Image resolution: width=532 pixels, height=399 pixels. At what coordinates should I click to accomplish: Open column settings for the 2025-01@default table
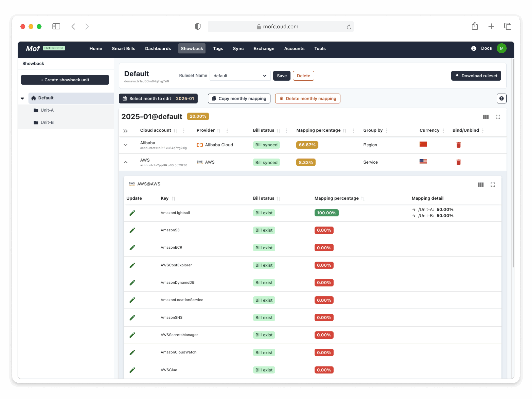486,117
